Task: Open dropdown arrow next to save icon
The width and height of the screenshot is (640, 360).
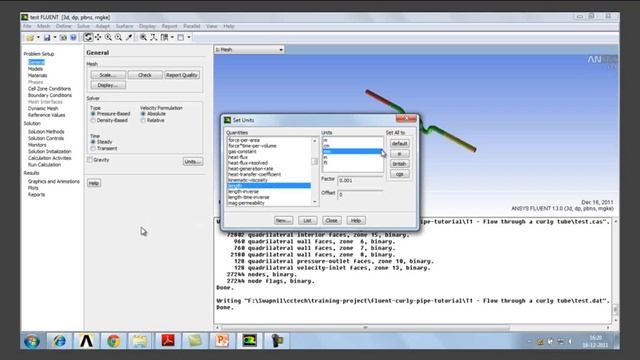Action: pyautogui.click(x=55, y=38)
